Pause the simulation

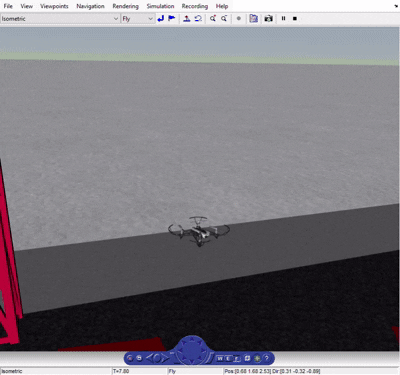[x=283, y=19]
